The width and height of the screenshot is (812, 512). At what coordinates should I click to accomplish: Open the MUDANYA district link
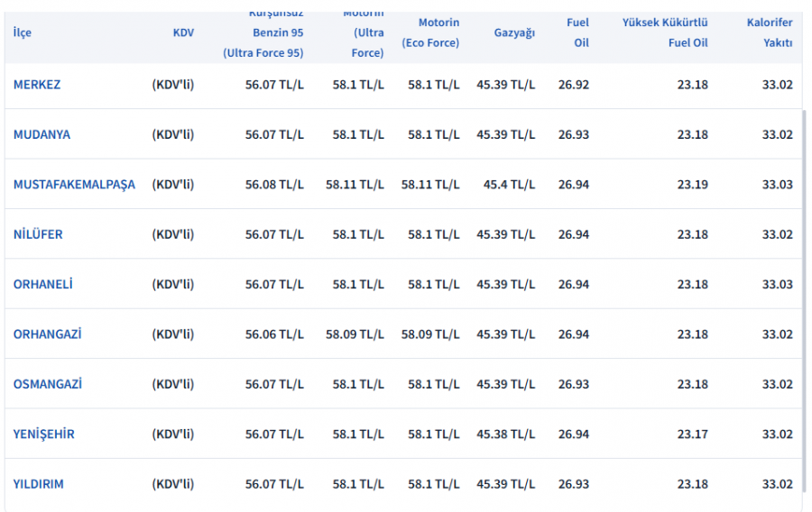pos(42,134)
